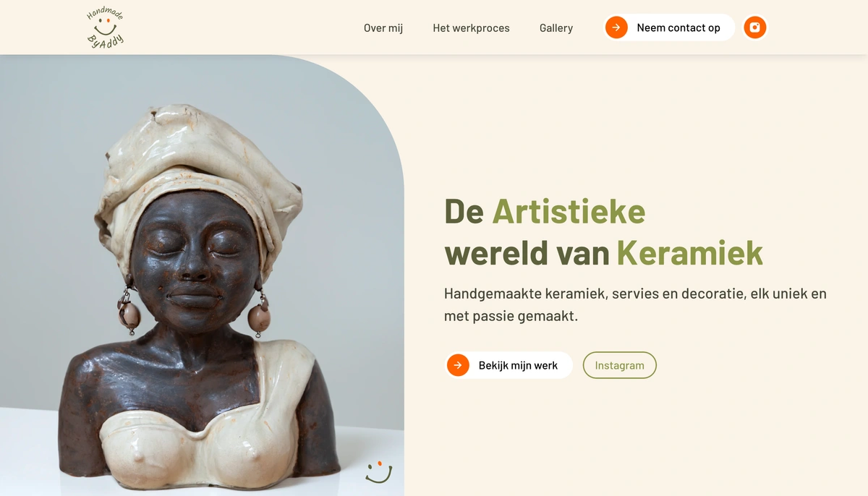Open the Instagram icon in the header
The height and width of the screenshot is (496, 868).
tap(754, 27)
